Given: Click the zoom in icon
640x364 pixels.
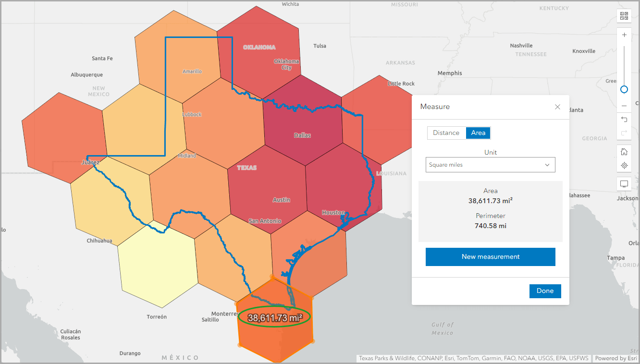Looking at the screenshot, I should click(624, 35).
